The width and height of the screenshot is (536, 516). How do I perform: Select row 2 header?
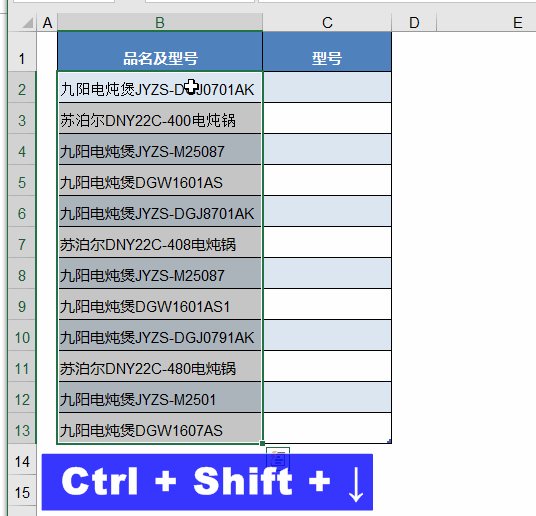(22, 87)
